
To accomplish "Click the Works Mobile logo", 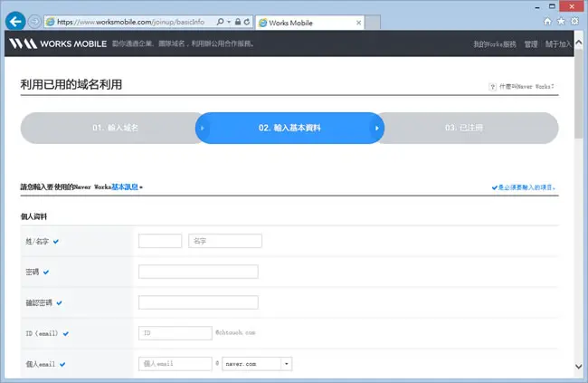I will [58, 43].
